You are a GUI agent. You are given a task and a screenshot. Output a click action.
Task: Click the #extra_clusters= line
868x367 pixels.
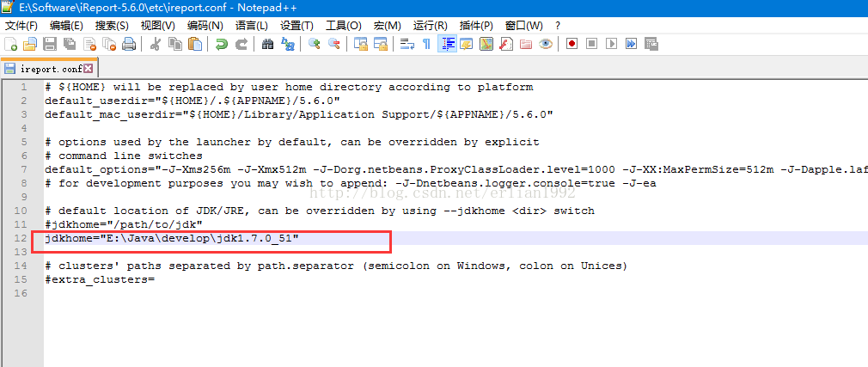coord(100,279)
